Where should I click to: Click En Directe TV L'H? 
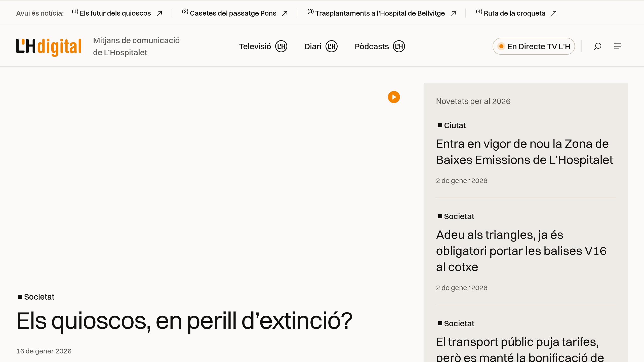pyautogui.click(x=533, y=46)
